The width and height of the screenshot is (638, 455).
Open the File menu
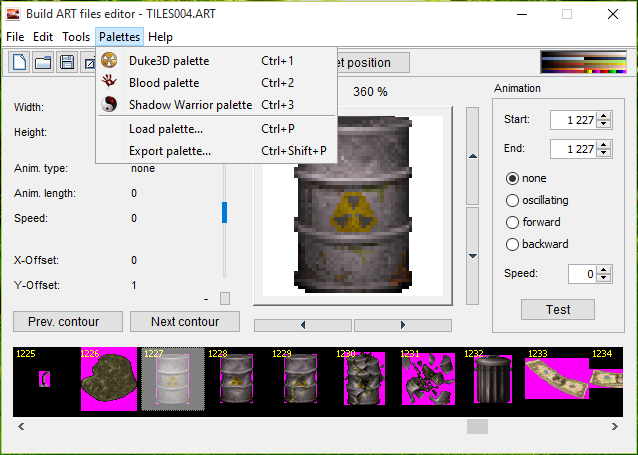[15, 37]
